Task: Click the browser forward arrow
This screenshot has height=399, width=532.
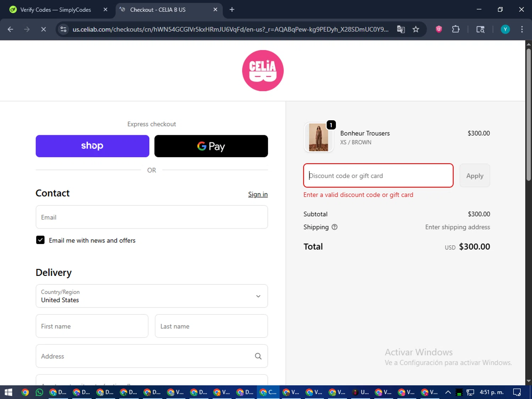Action: 27,29
